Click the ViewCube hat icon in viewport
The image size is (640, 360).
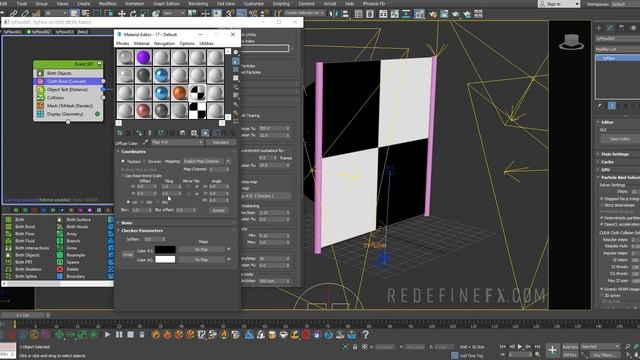coord(571,42)
